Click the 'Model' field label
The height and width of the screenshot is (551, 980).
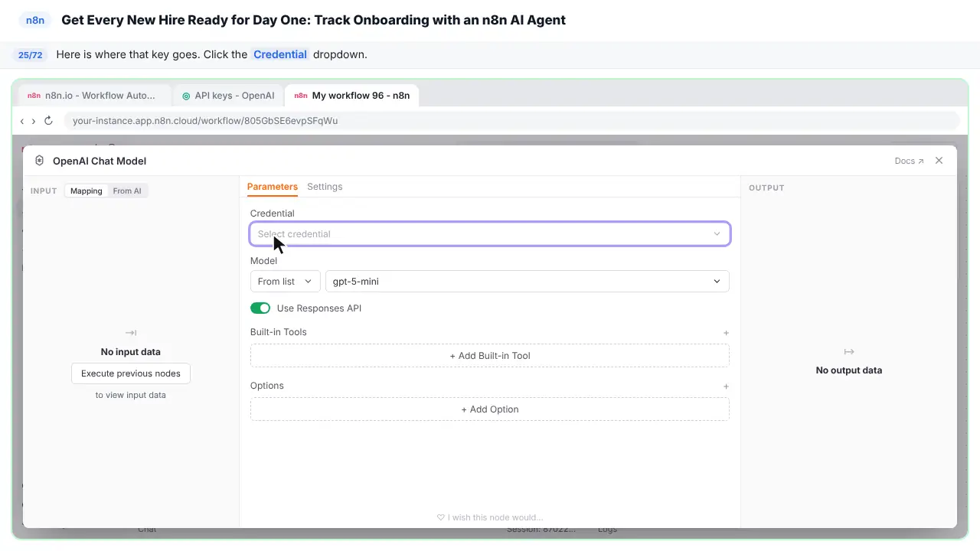tap(263, 261)
